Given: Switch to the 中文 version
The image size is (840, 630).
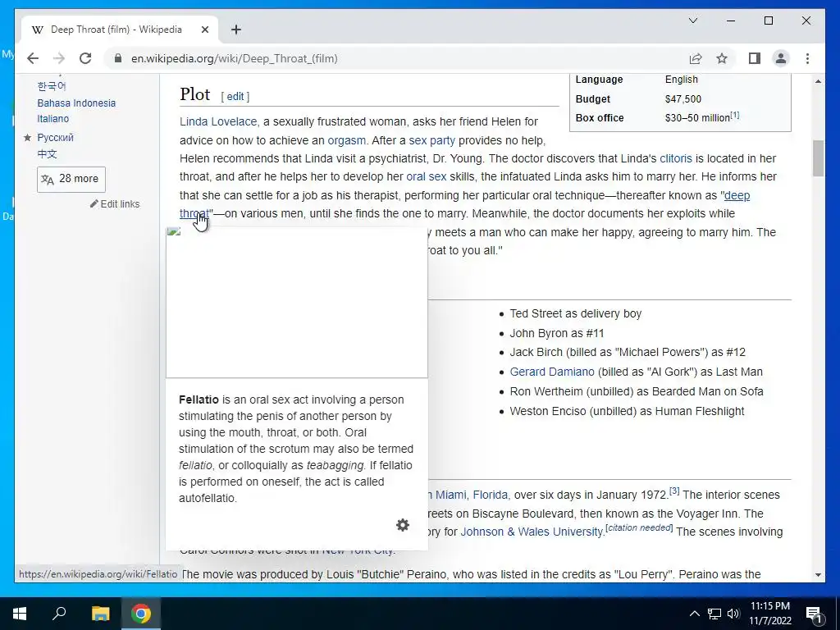Looking at the screenshot, I should [47, 154].
